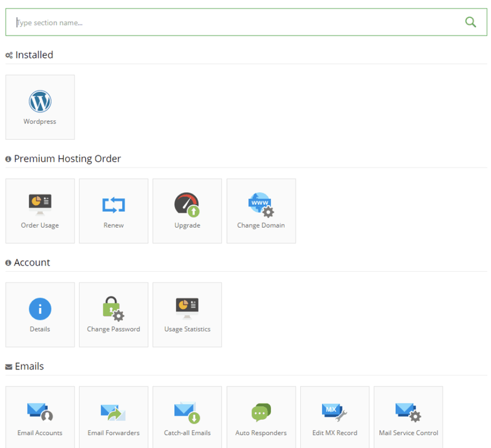Image resolution: width=491 pixels, height=448 pixels.
Task: Open Order Usage tile
Action: pyautogui.click(x=40, y=211)
